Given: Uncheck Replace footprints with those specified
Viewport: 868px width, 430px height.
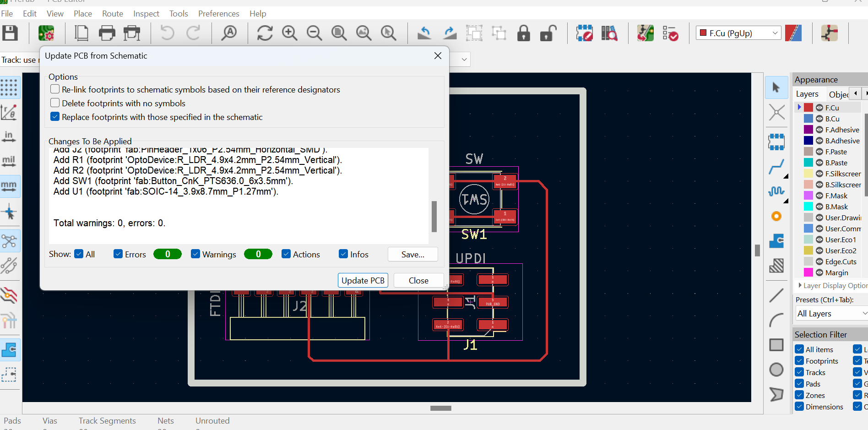Looking at the screenshot, I should click(55, 117).
